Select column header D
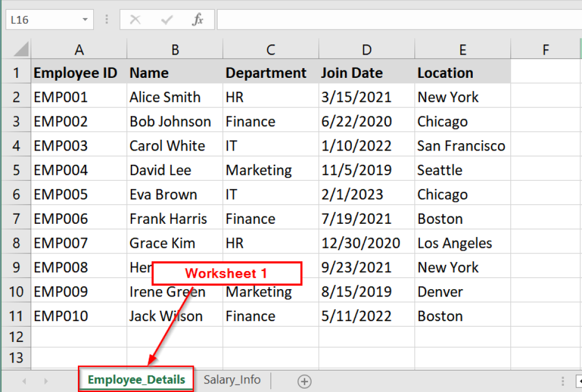The width and height of the screenshot is (582, 392). pos(366,49)
